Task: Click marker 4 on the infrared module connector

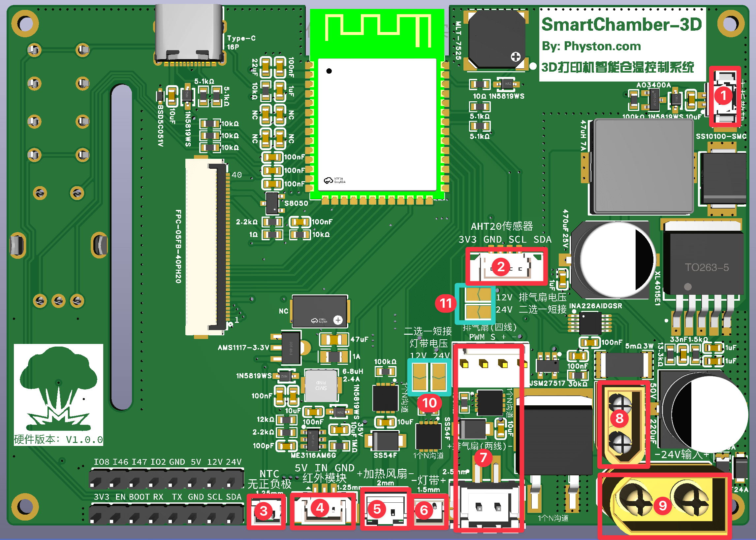Action: [x=320, y=508]
